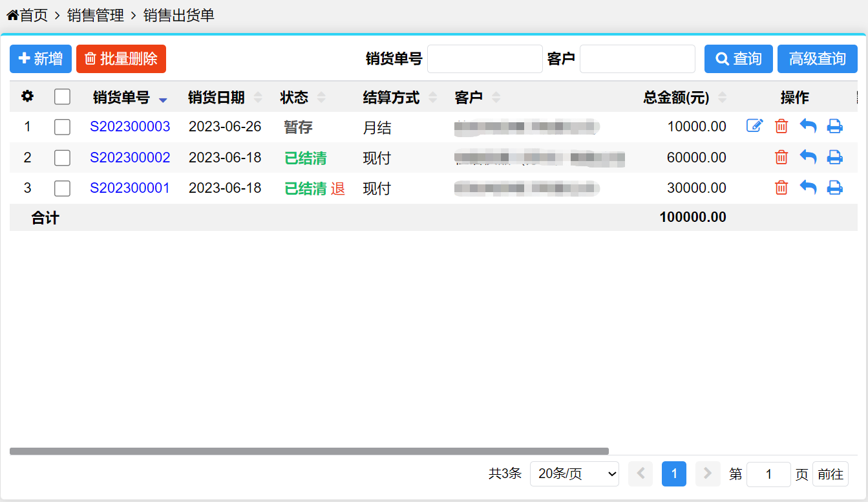Click the 合计 summary row label
This screenshot has height=502, width=868.
45,218
